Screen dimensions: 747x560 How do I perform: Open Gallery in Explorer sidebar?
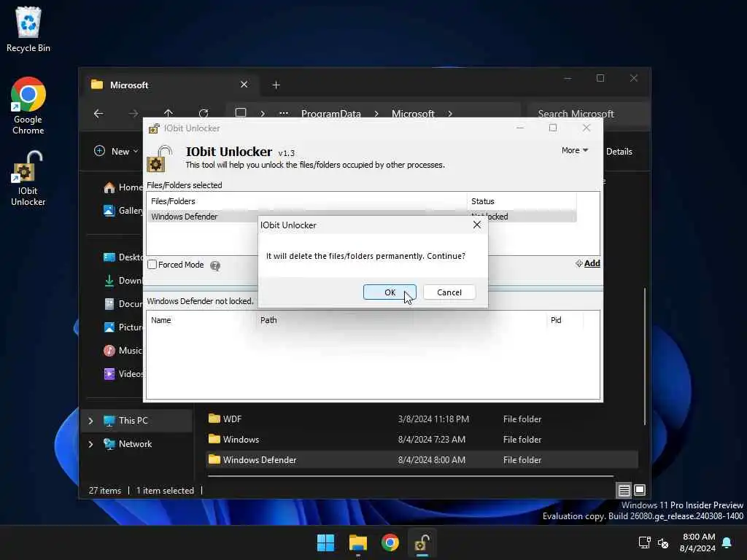[123, 211]
